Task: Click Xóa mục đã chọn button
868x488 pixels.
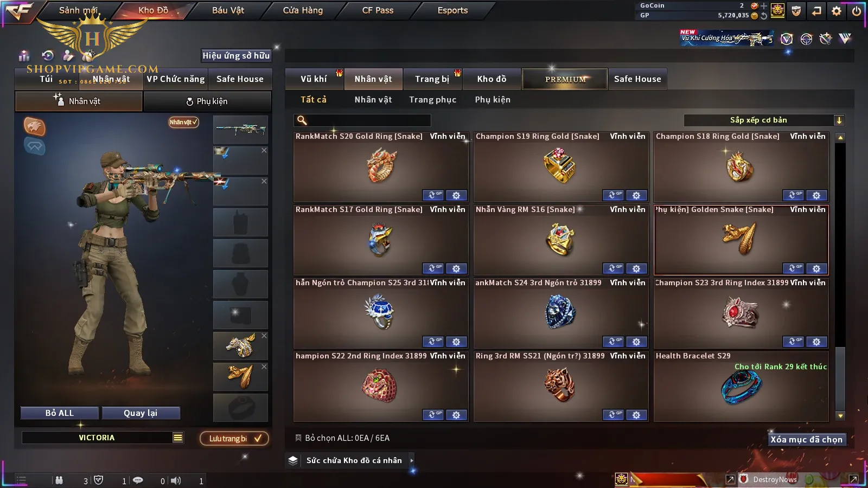Action: point(806,439)
